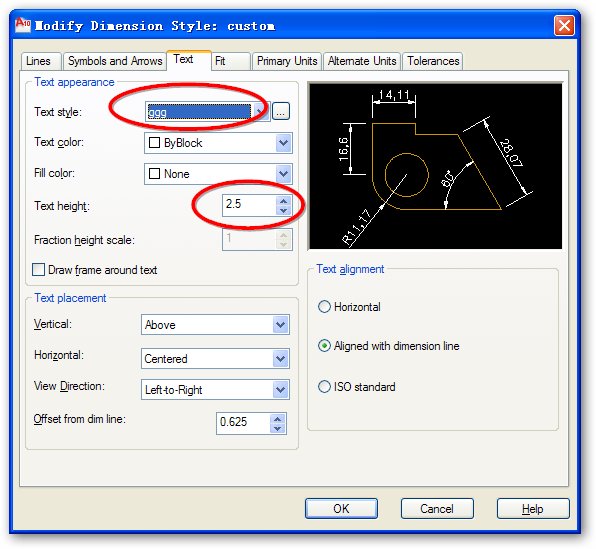The image size is (596, 549).
Task: Select Horizontal text alignment radio button
Action: coord(324,306)
